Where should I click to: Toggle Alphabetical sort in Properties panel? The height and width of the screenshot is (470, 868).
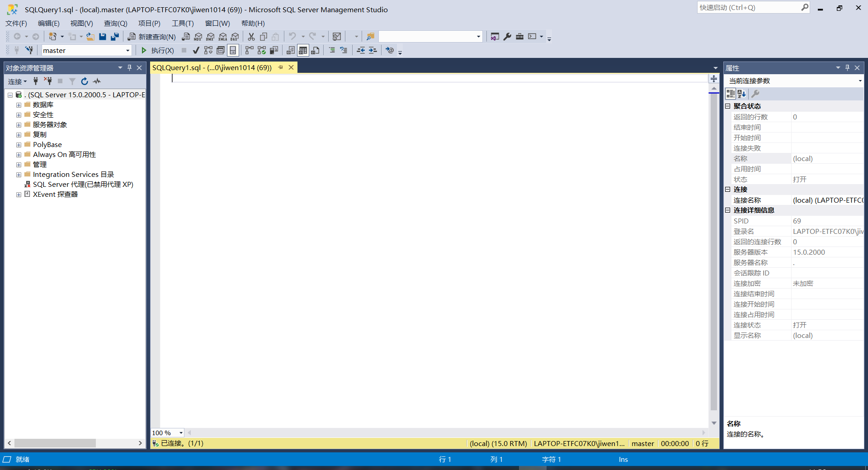(x=742, y=94)
